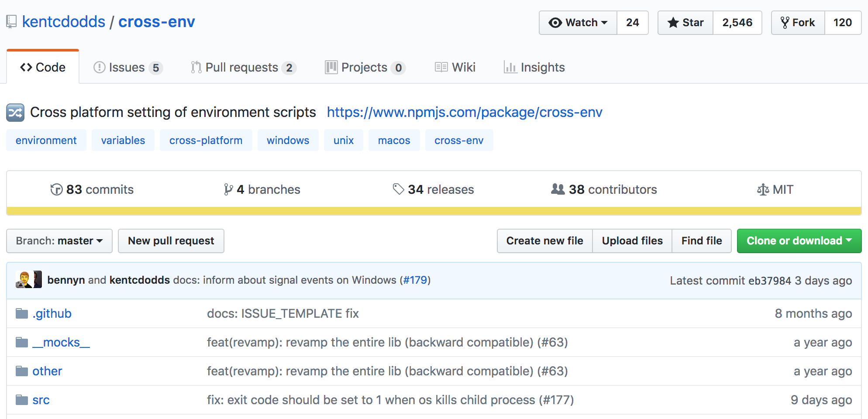The height and width of the screenshot is (419, 868).
Task: View the 2,546 stargazers count
Action: (x=737, y=23)
